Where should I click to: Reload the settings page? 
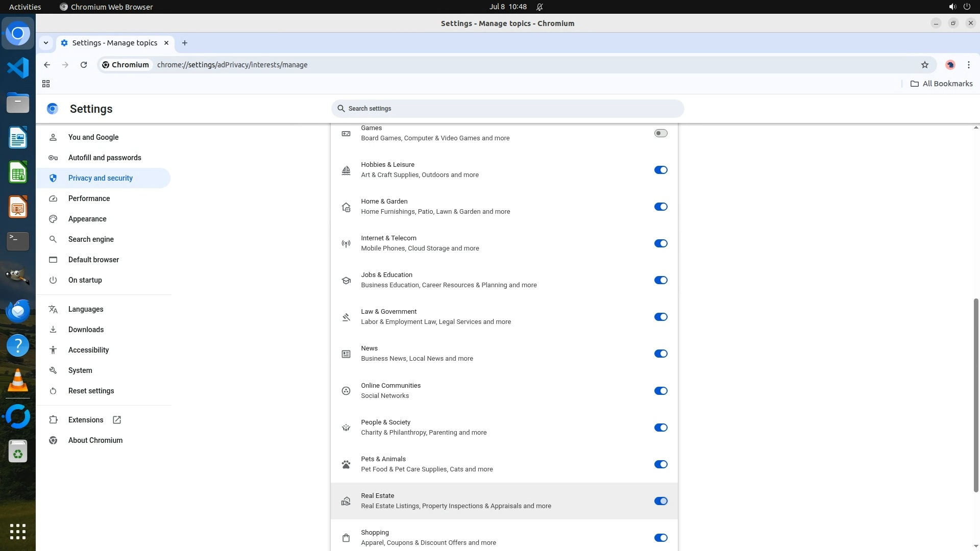pyautogui.click(x=84, y=65)
